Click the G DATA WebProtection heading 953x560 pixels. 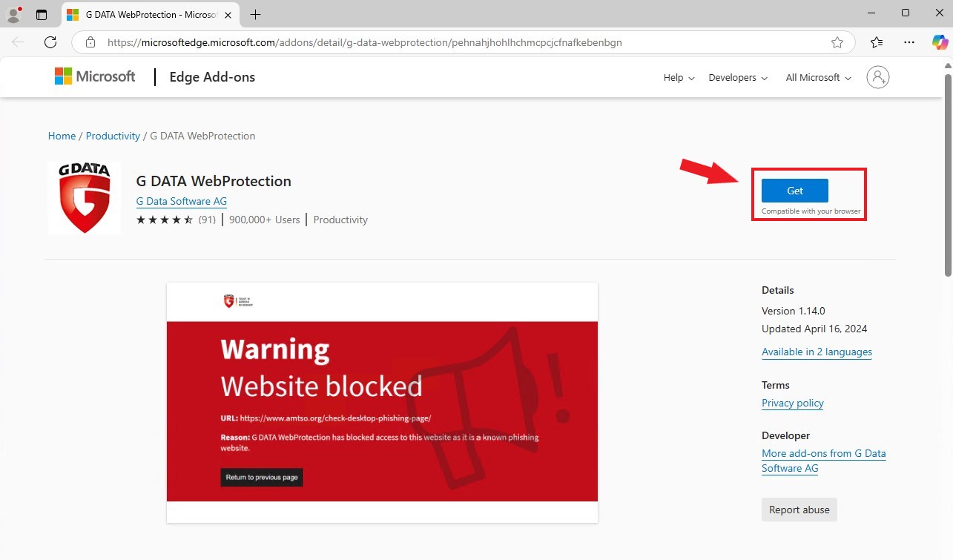click(214, 181)
